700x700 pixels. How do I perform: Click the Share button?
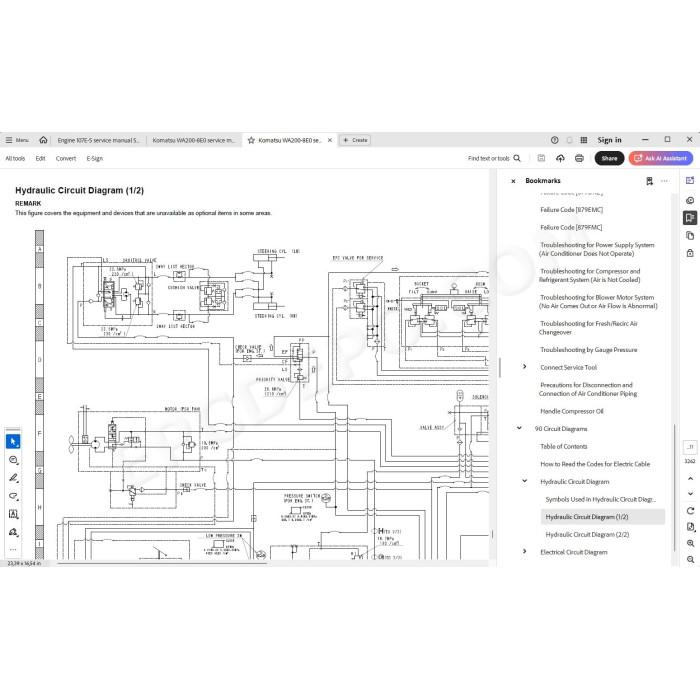click(609, 158)
